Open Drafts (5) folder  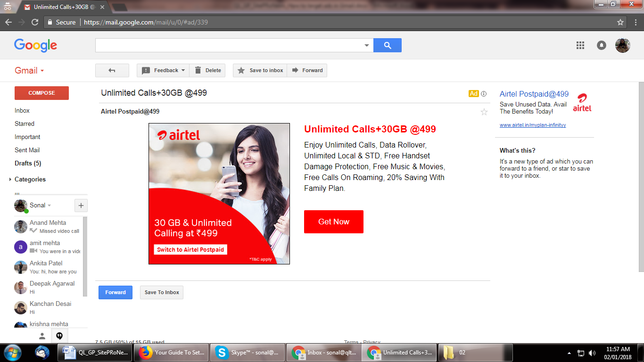pyautogui.click(x=28, y=164)
